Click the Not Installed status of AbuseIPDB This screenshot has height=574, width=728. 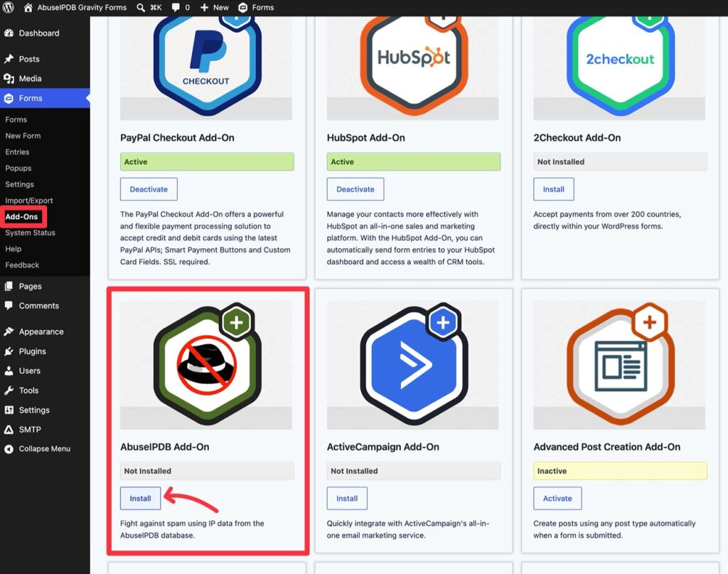click(x=207, y=471)
